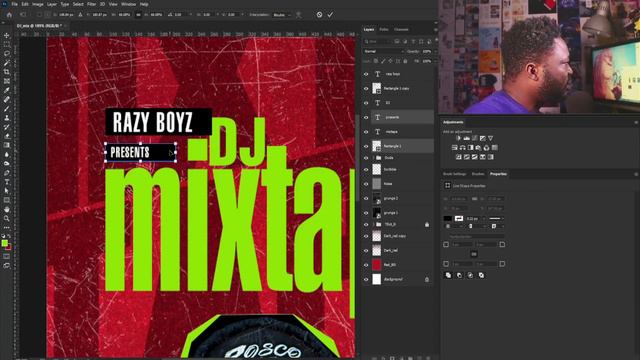Viewport: 640px width, 360px height.
Task: Add a Vibrance adjustment
Action: click(x=490, y=138)
